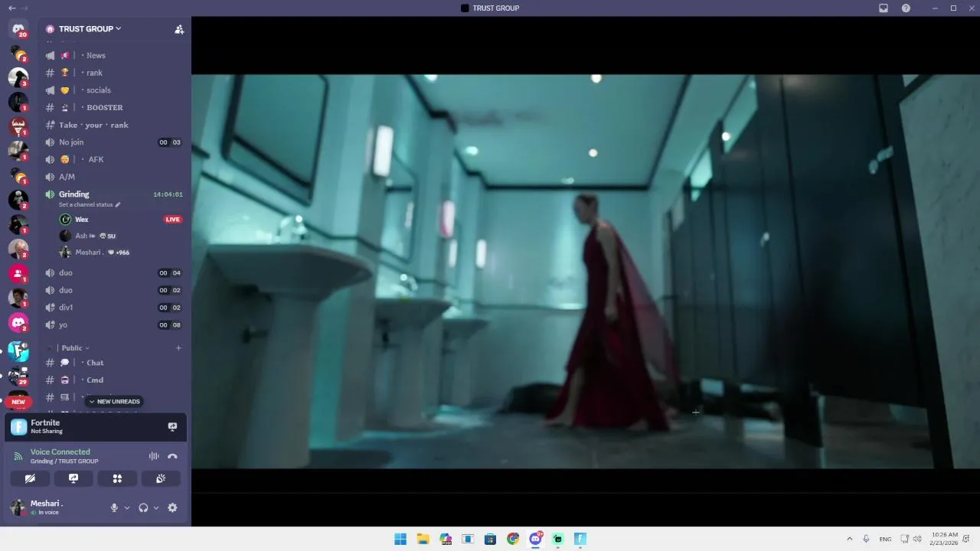Open the Fortnite F server icon in sidebar
The height and width of the screenshot is (551, 980).
coord(18,350)
